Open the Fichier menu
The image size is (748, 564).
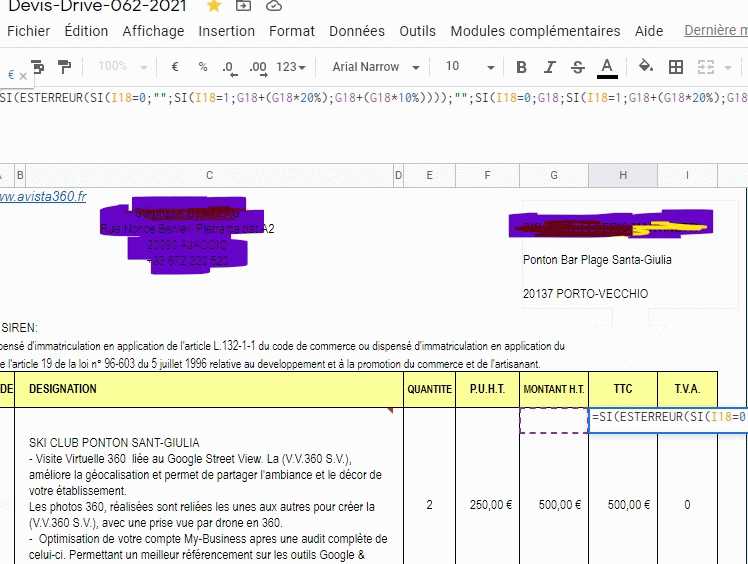[x=28, y=31]
